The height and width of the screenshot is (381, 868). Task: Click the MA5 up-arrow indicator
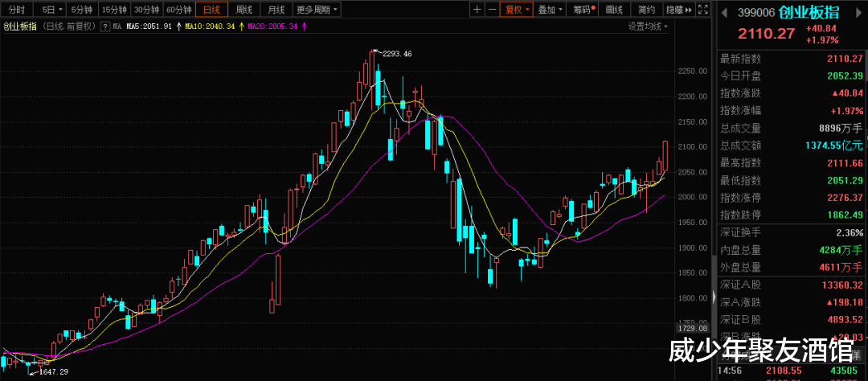click(x=178, y=26)
